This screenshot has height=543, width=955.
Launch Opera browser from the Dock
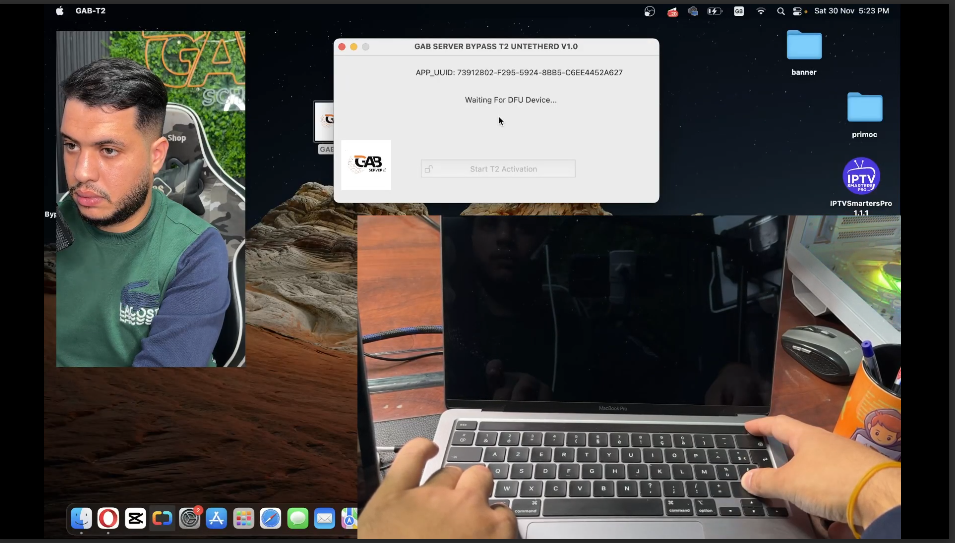pos(108,518)
